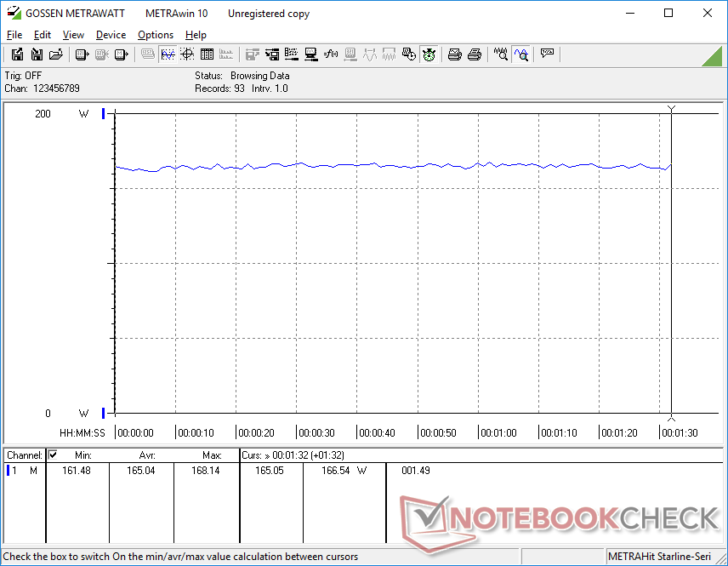Screen dimensions: 728x566
Task: Click the Records: 93 text
Action: coord(219,89)
